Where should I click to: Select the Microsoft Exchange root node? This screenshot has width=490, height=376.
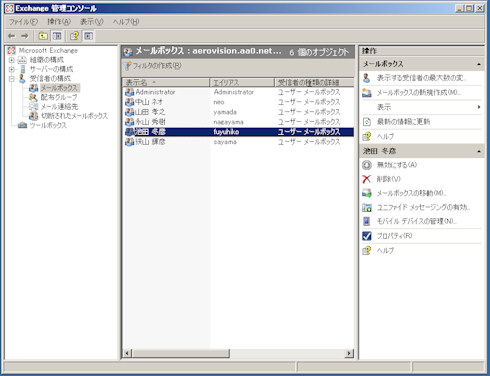click(x=48, y=50)
